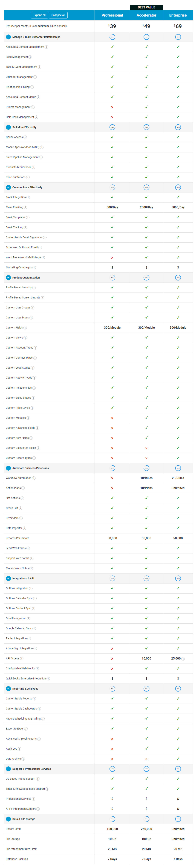
Task: Click Professional progress circle in Communicate Effectively row
Action: 112,187
